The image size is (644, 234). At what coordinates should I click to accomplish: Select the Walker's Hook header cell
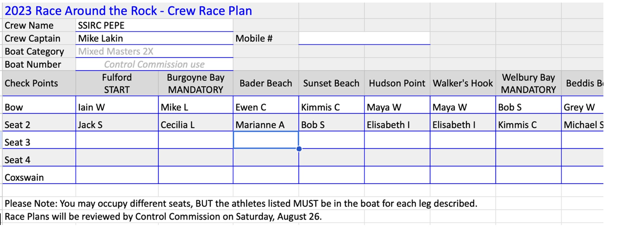point(463,83)
